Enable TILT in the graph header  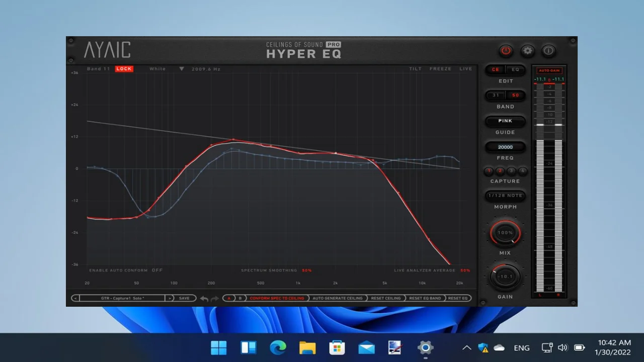415,69
